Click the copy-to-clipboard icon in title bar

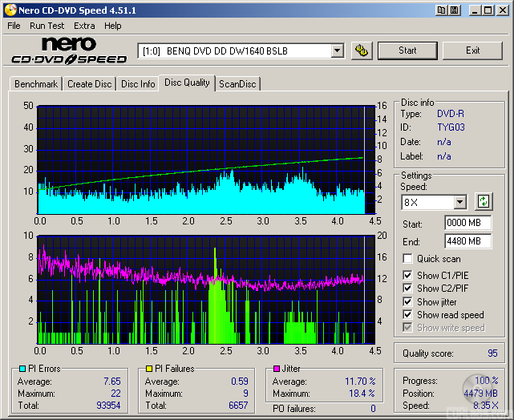[x=441, y=10]
